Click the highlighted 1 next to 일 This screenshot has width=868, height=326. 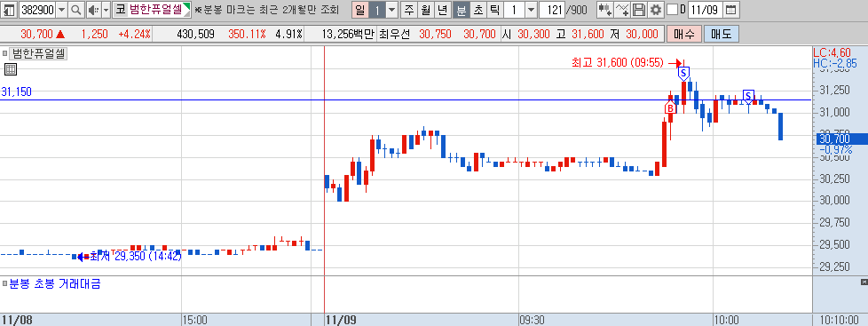tap(376, 10)
